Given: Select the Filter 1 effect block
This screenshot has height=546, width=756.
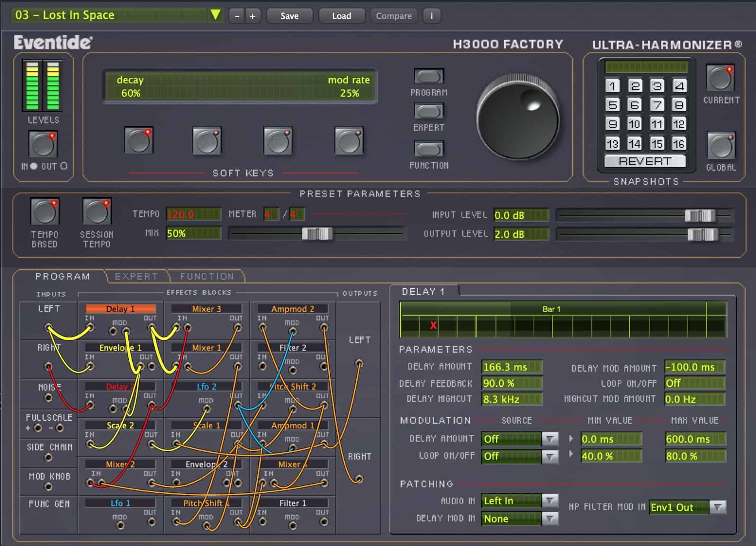Looking at the screenshot, I should [293, 503].
